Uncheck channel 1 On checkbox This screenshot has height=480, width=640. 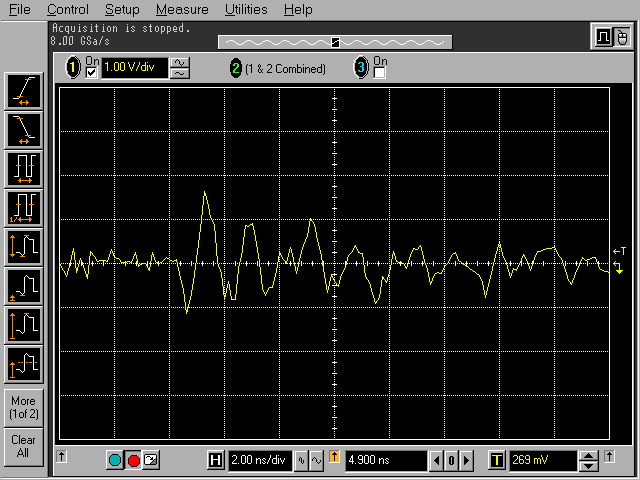tap(92, 73)
